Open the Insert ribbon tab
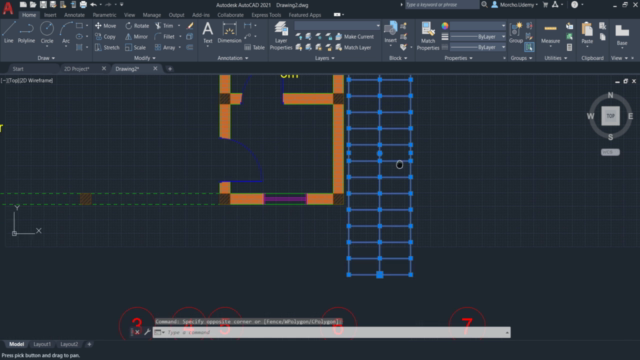This screenshot has width=640, height=360. pyautogui.click(x=50, y=15)
